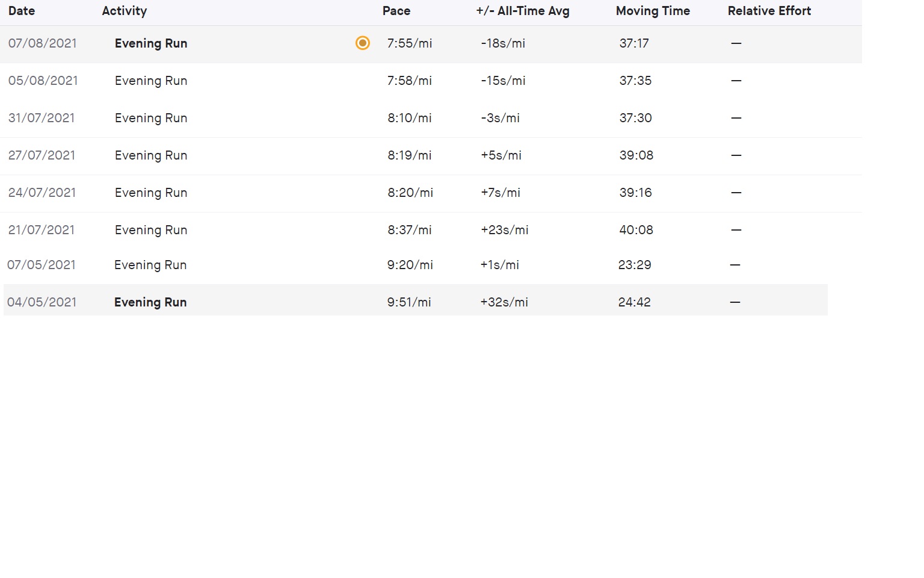Sort by the Moving Time header

[x=653, y=11]
